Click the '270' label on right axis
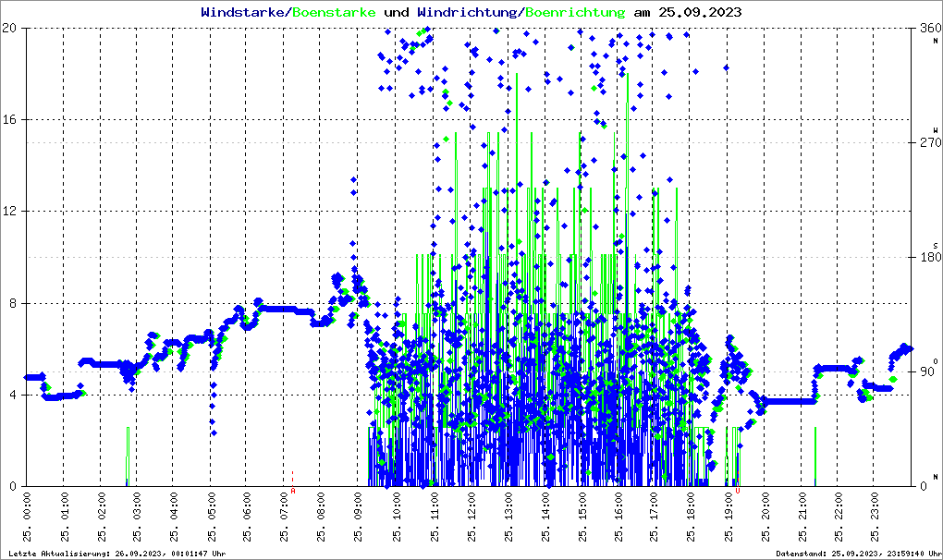This screenshot has width=943, height=560. point(931,142)
